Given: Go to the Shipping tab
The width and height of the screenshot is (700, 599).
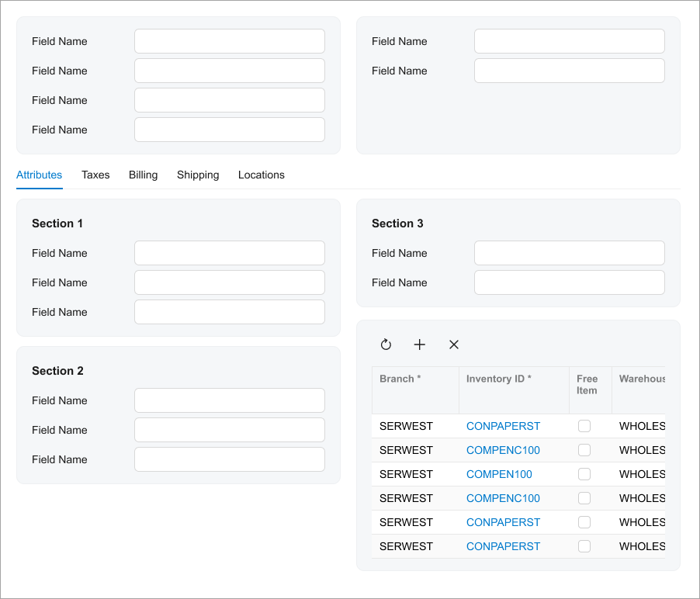Looking at the screenshot, I should point(198,175).
